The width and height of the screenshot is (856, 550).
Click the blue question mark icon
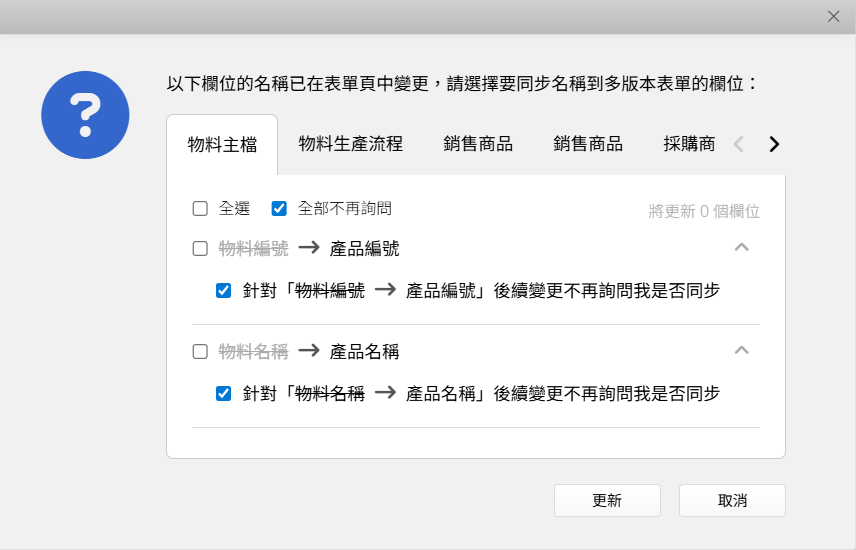(85, 115)
